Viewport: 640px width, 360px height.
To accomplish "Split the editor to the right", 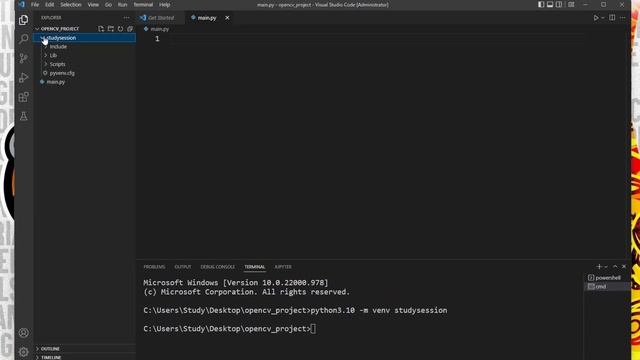I will 612,18.
